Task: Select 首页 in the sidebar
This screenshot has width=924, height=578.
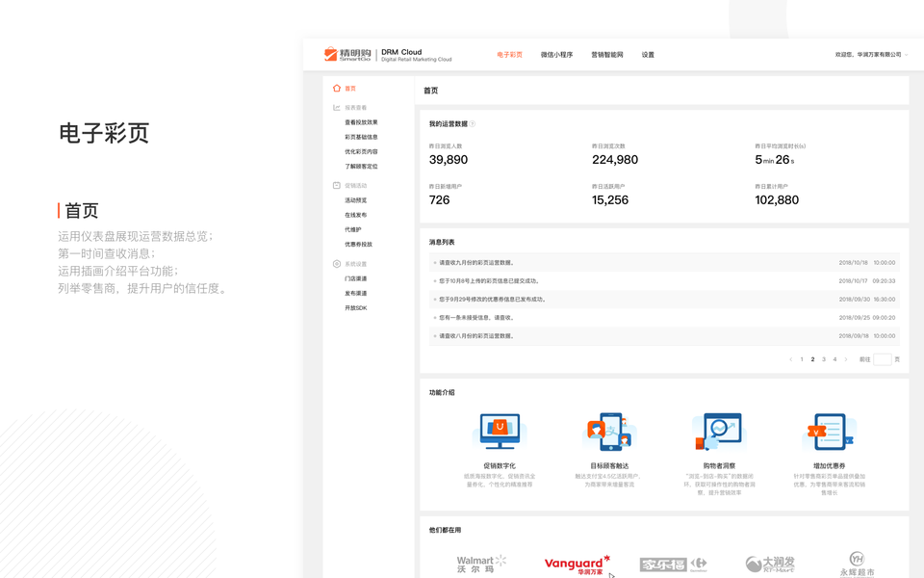Action: [350, 89]
